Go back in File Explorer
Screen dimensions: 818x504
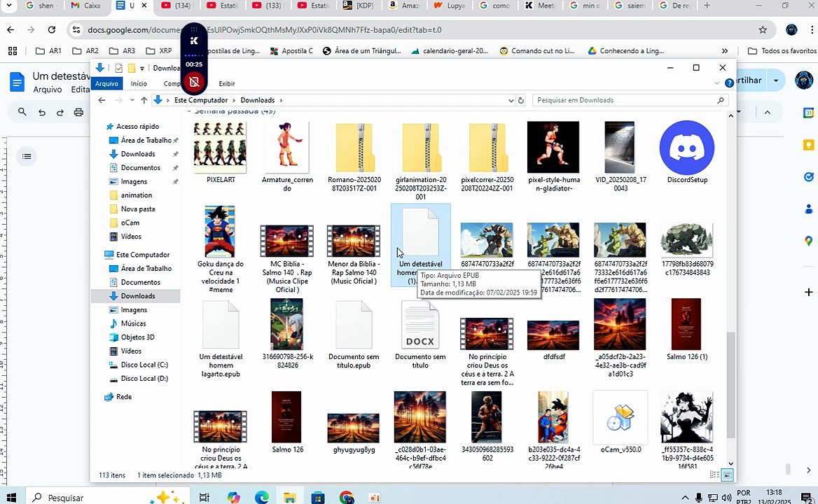pos(102,100)
